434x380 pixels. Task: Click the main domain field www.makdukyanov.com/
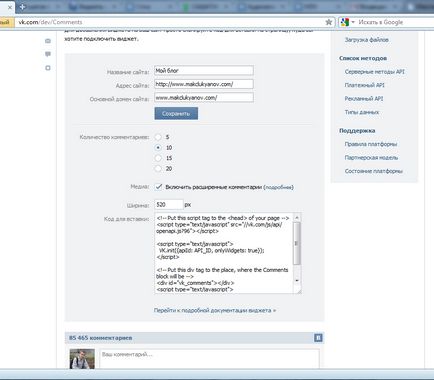coord(204,98)
